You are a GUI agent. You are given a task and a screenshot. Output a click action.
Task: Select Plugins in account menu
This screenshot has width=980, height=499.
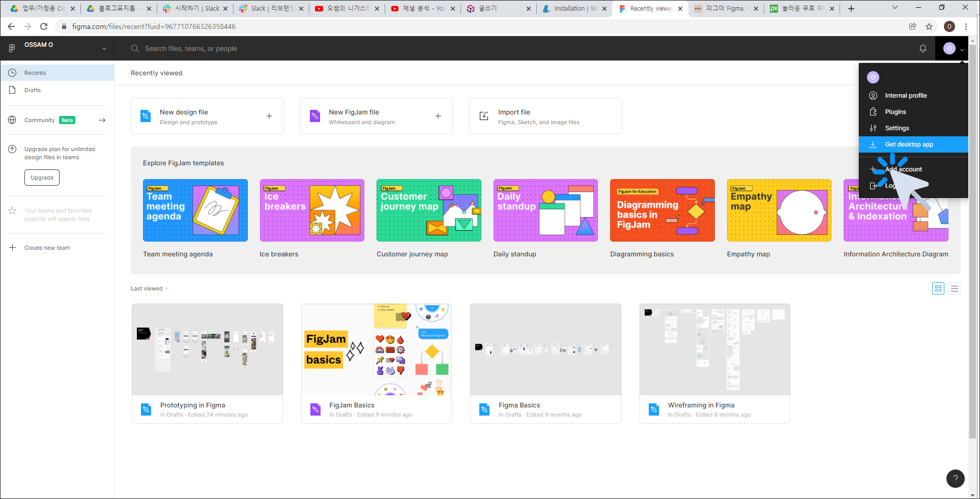913,112
